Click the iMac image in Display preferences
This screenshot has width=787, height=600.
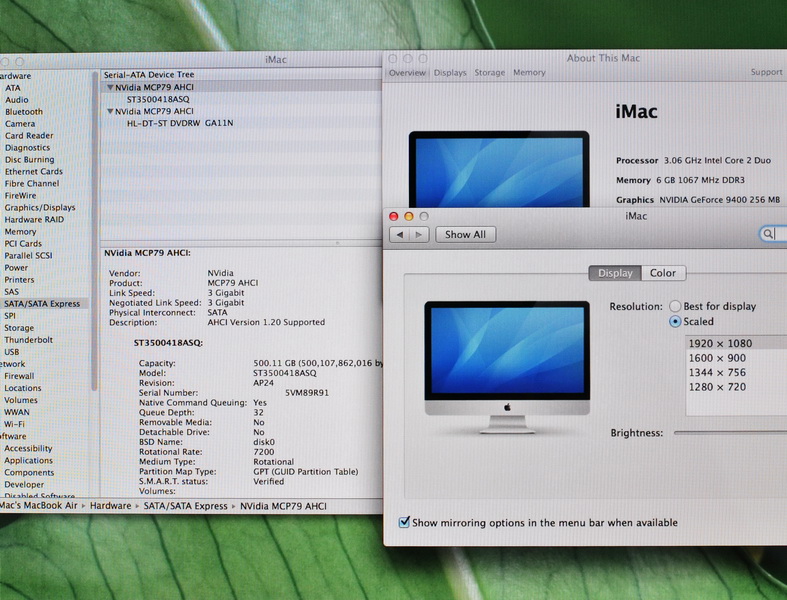click(x=507, y=367)
